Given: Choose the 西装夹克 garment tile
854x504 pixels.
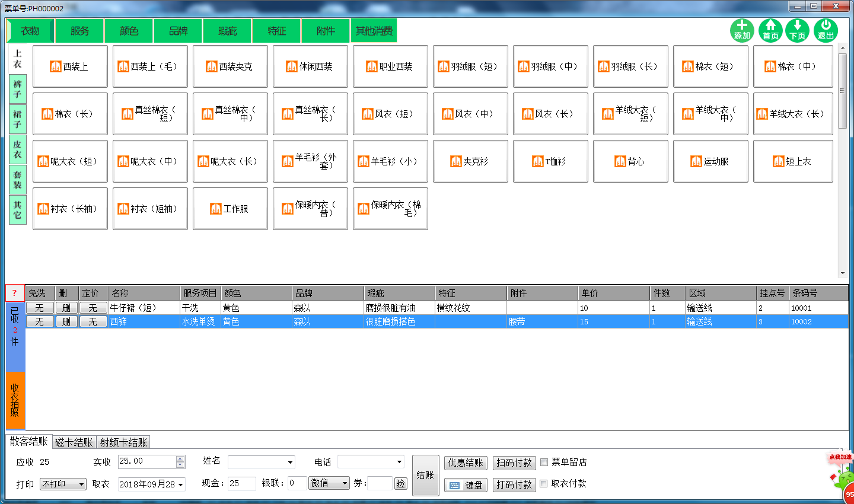Looking at the screenshot, I should (x=230, y=66).
